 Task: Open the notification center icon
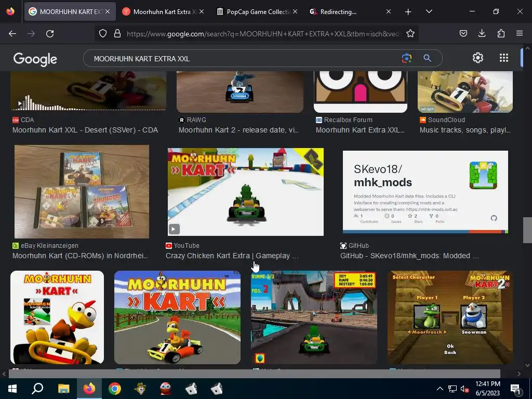click(x=515, y=389)
